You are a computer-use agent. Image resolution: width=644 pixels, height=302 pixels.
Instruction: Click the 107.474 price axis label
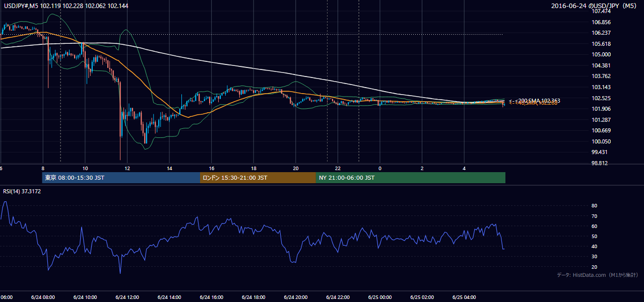601,11
